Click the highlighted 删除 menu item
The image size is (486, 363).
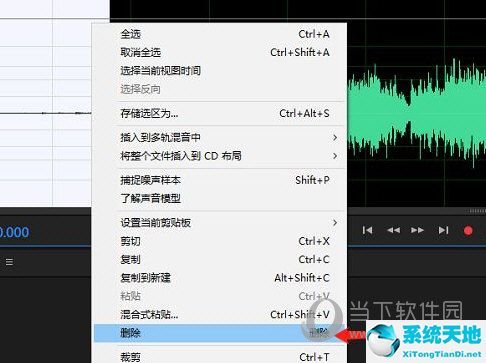(220, 333)
